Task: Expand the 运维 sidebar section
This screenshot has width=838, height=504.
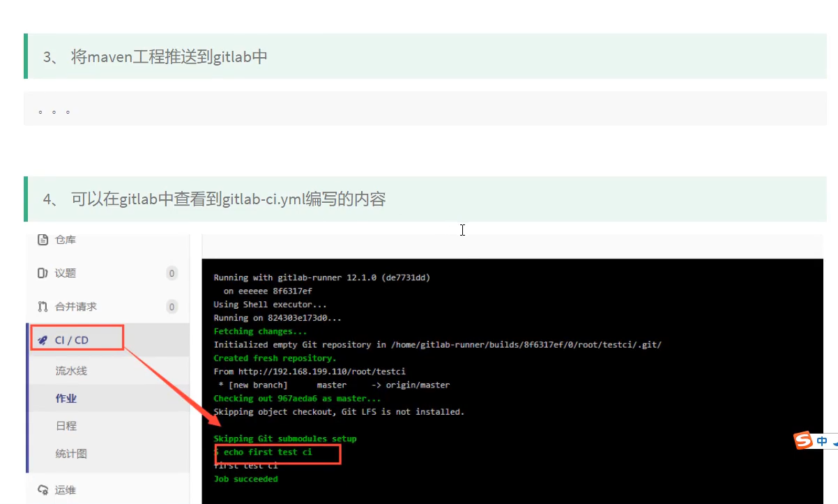Action: point(66,490)
